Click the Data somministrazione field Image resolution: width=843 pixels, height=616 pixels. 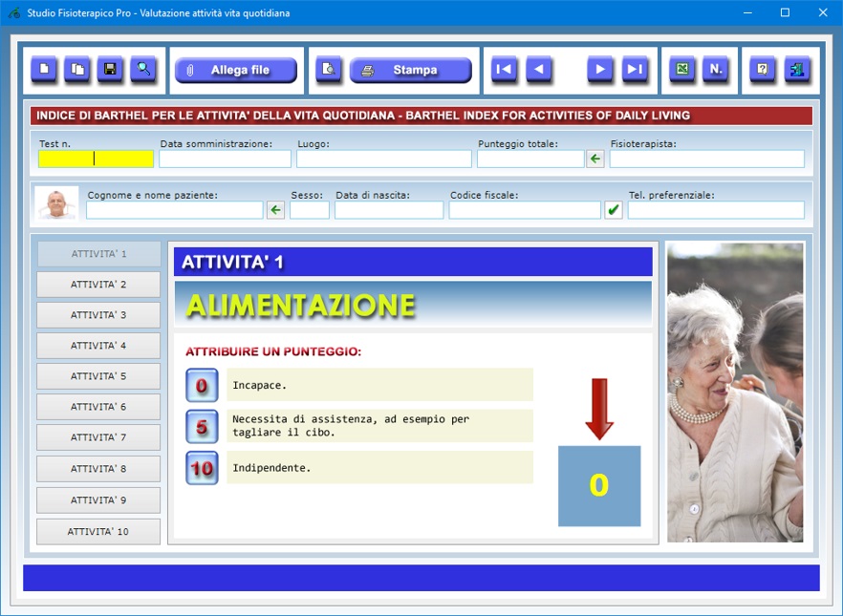225,159
